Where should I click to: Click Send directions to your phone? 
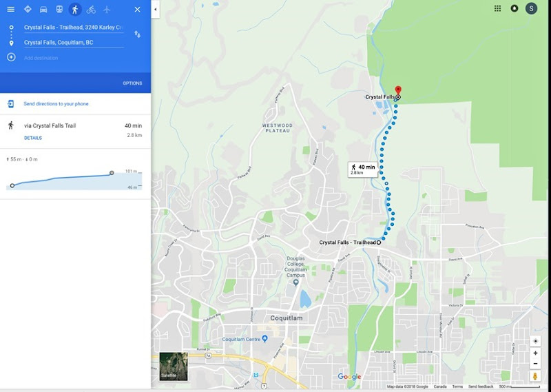click(x=56, y=104)
